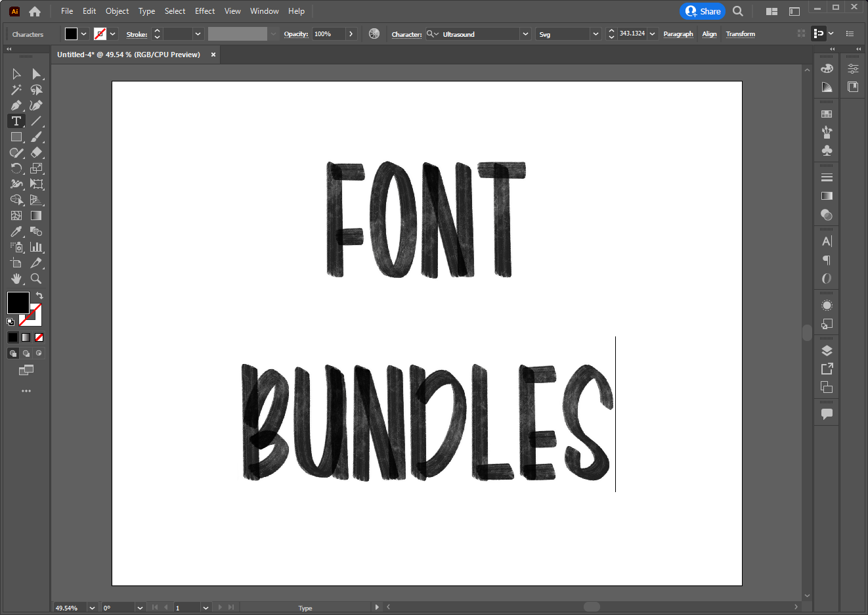The height and width of the screenshot is (615, 868).
Task: Open the Swatches panel icon
Action: 827,114
